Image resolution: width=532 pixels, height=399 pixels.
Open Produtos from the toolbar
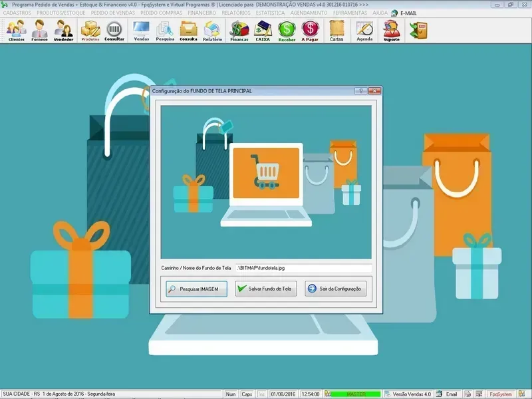click(x=90, y=31)
